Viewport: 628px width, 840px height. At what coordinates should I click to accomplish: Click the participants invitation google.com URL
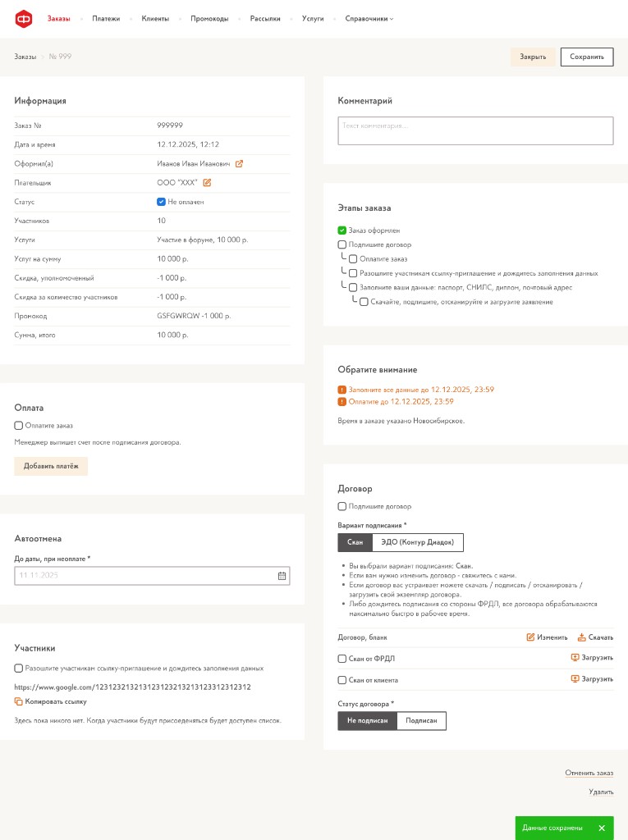(x=132, y=687)
